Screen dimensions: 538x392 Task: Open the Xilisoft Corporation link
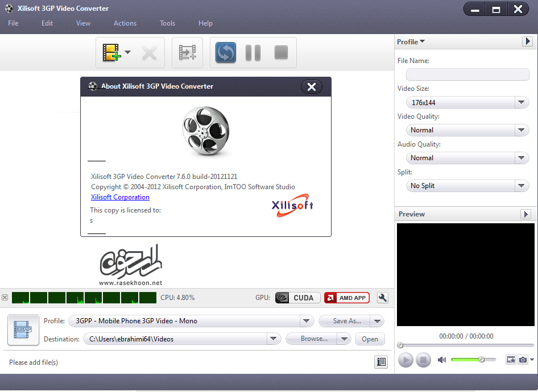[x=120, y=197]
